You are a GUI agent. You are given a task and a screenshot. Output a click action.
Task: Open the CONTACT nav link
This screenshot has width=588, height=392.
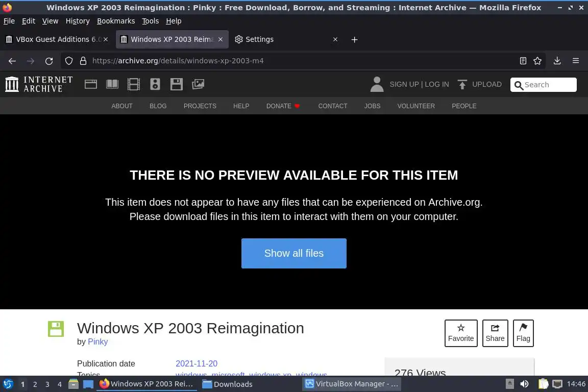click(333, 106)
